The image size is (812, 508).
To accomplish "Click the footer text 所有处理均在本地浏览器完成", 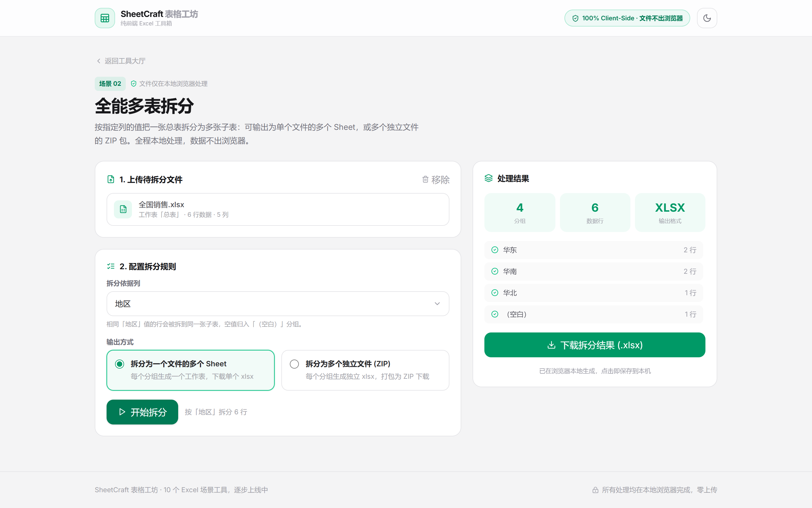I will tap(659, 490).
